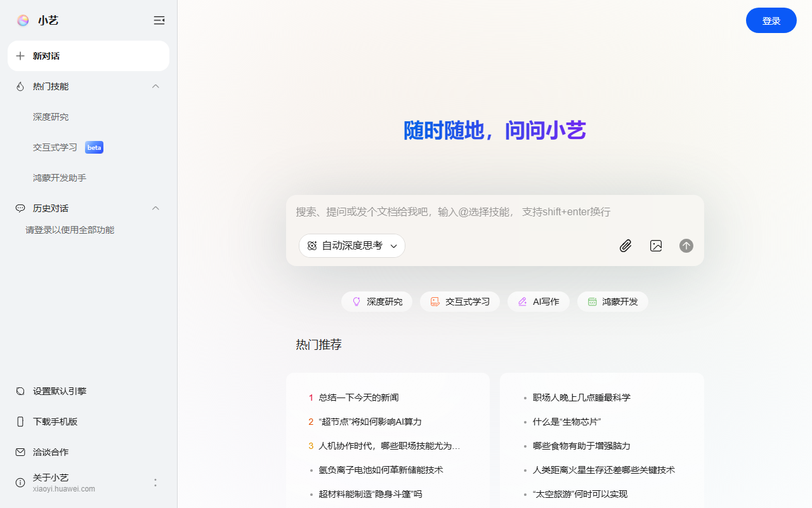The width and height of the screenshot is (812, 508).
Task: Click the 设置默认引擎 icon
Action: [x=20, y=391]
